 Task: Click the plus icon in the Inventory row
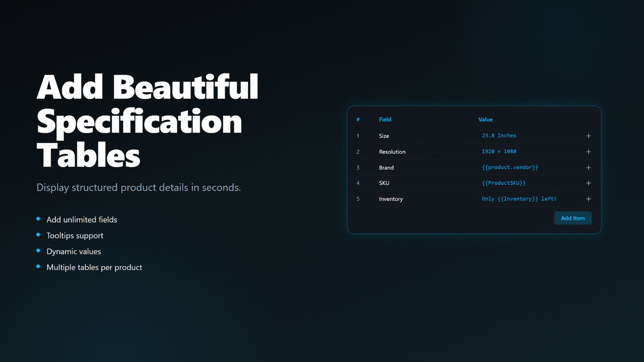click(x=588, y=199)
